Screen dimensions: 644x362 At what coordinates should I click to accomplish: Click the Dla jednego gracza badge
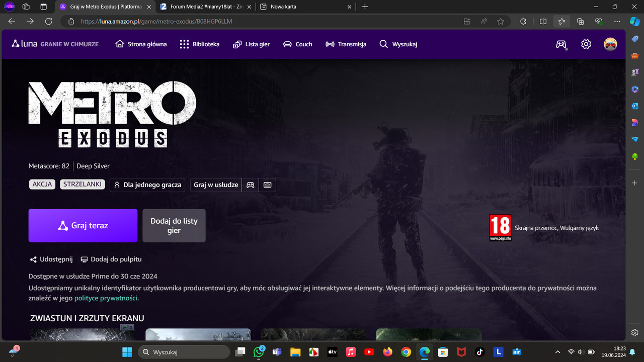pyautogui.click(x=147, y=185)
